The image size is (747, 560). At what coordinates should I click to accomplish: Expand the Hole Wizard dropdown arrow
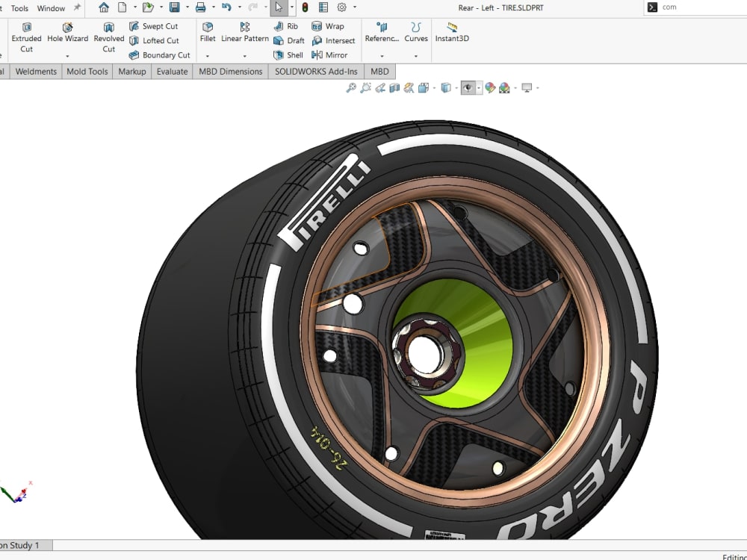pos(67,56)
